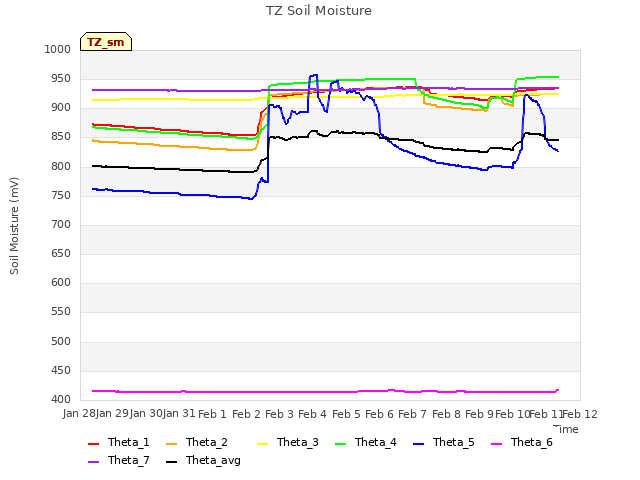The image size is (640, 480).
Task: Toggle the Theta_7 legend entry
Action: 119,460
